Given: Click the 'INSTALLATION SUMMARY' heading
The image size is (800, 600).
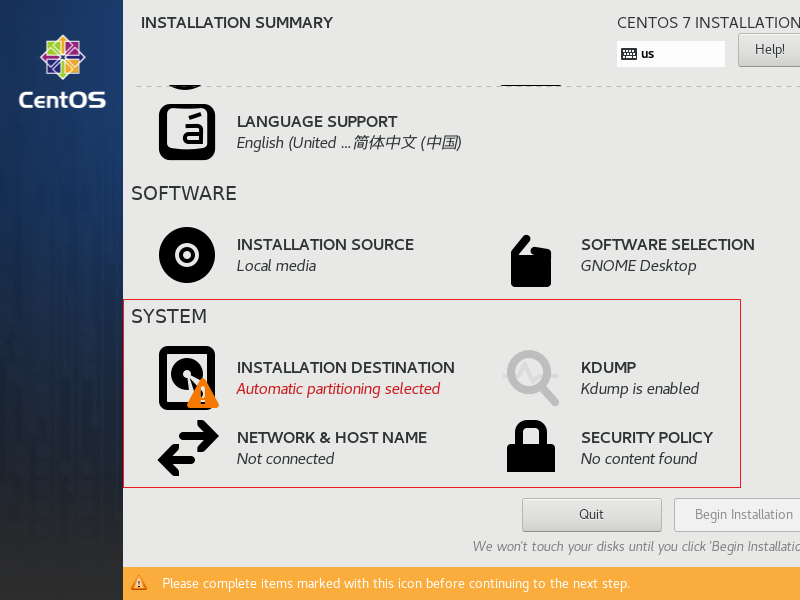Looking at the screenshot, I should (x=237, y=22).
